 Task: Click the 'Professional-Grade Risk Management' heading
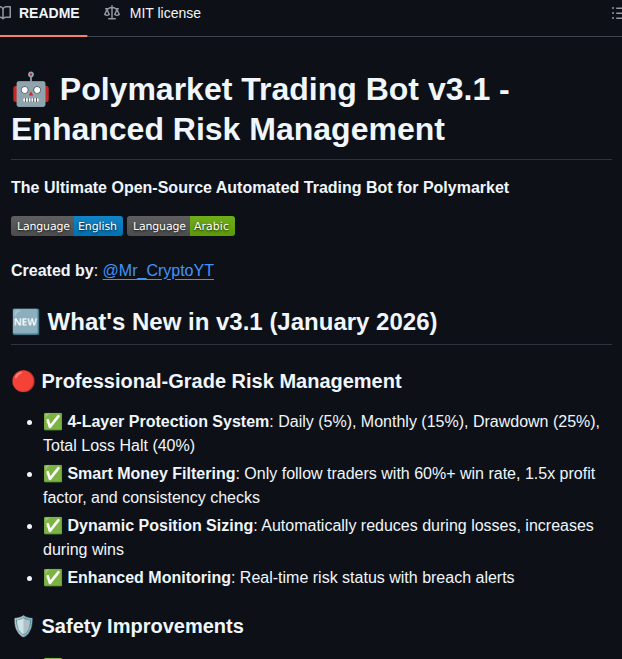point(221,381)
